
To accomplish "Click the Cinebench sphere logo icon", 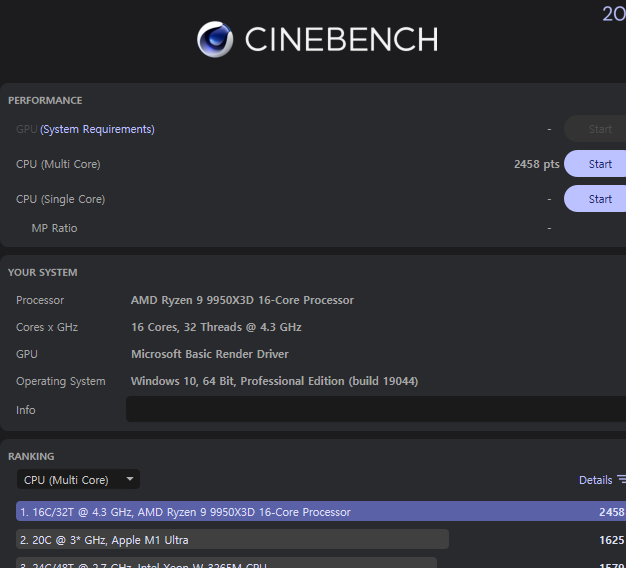I will [215, 39].
